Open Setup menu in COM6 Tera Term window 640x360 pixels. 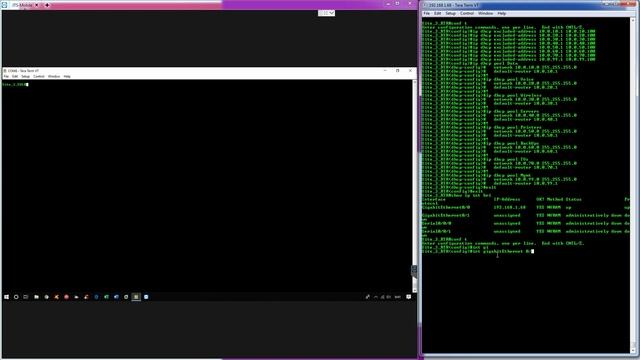pos(25,76)
